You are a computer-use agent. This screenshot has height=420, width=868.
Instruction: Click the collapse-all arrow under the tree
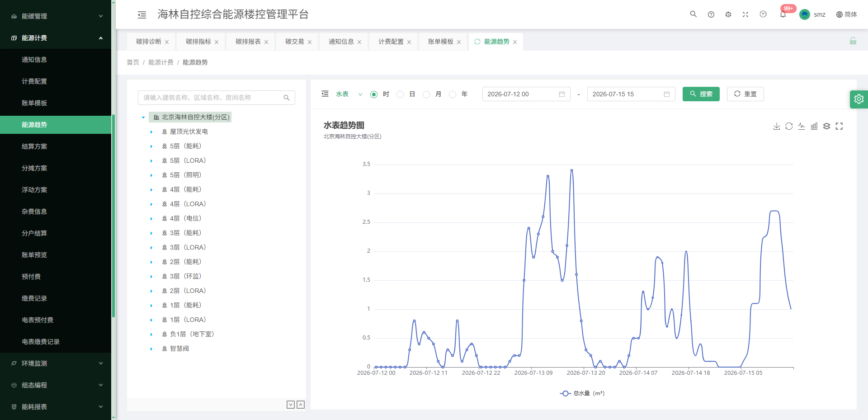(301, 405)
